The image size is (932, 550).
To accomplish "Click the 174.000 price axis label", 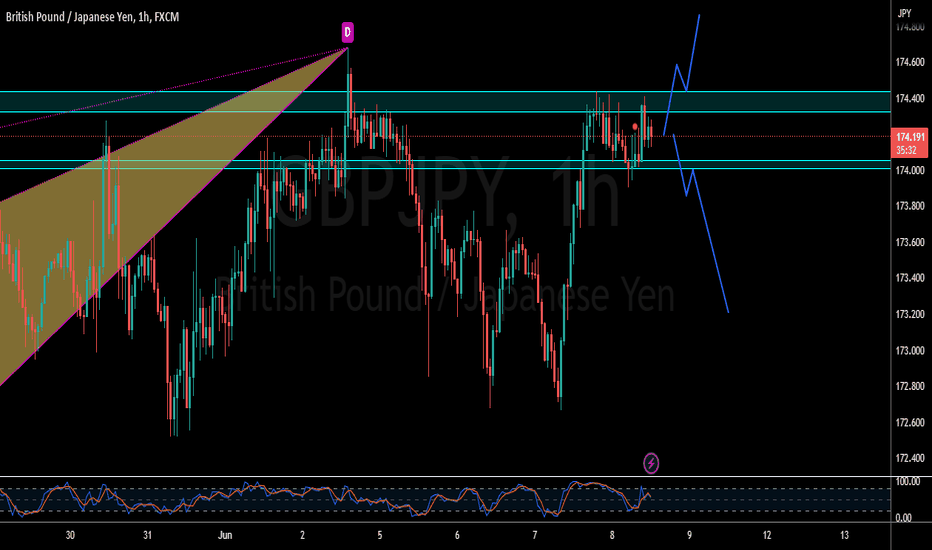I will tap(910, 171).
